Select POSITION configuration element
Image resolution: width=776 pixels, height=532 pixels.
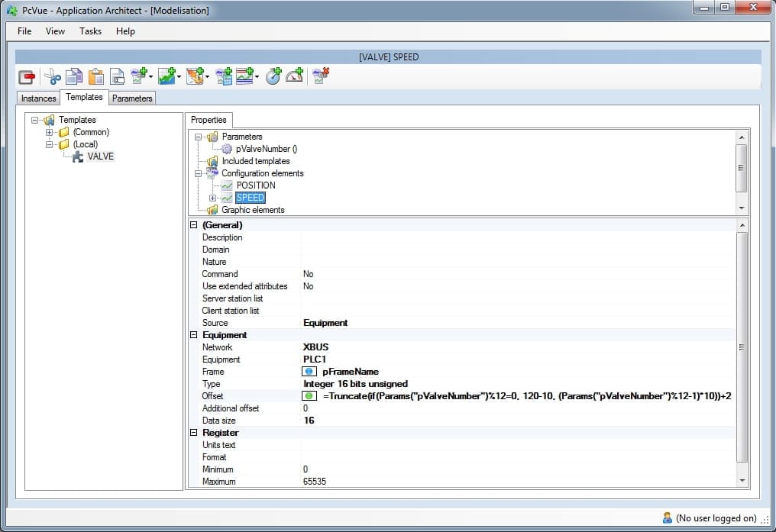(256, 185)
